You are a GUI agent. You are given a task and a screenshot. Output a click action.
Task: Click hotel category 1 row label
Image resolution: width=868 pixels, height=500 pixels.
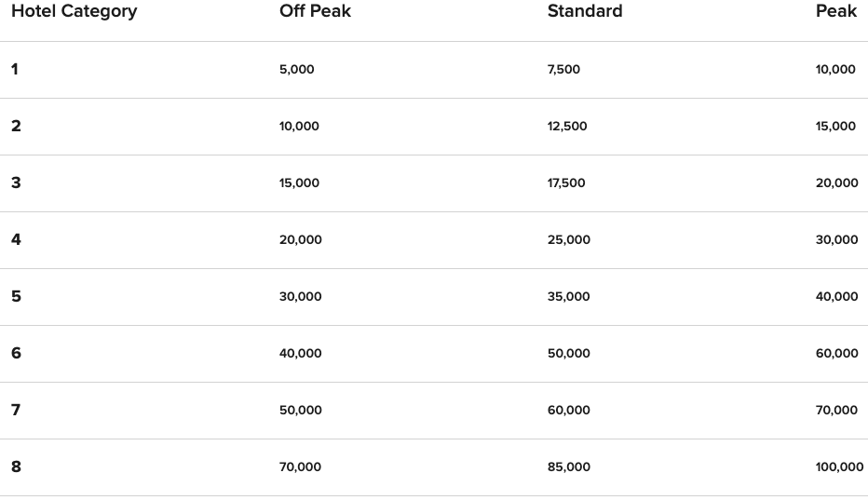pos(15,69)
